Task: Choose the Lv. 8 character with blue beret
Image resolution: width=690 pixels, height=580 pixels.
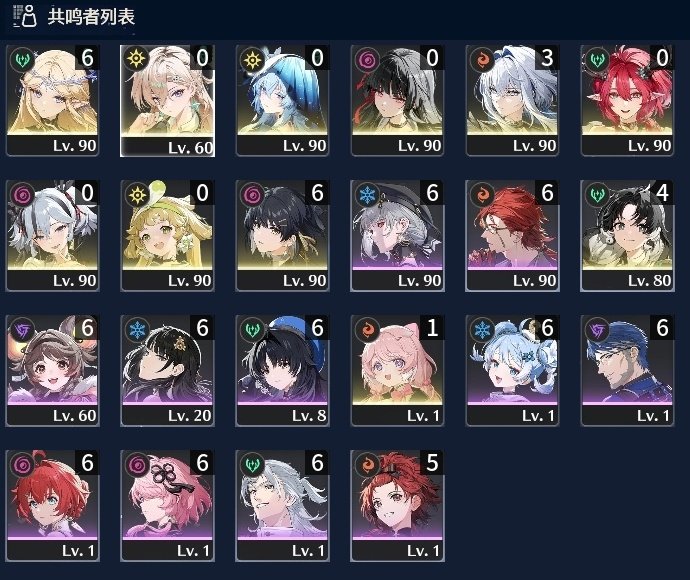Action: click(x=283, y=371)
